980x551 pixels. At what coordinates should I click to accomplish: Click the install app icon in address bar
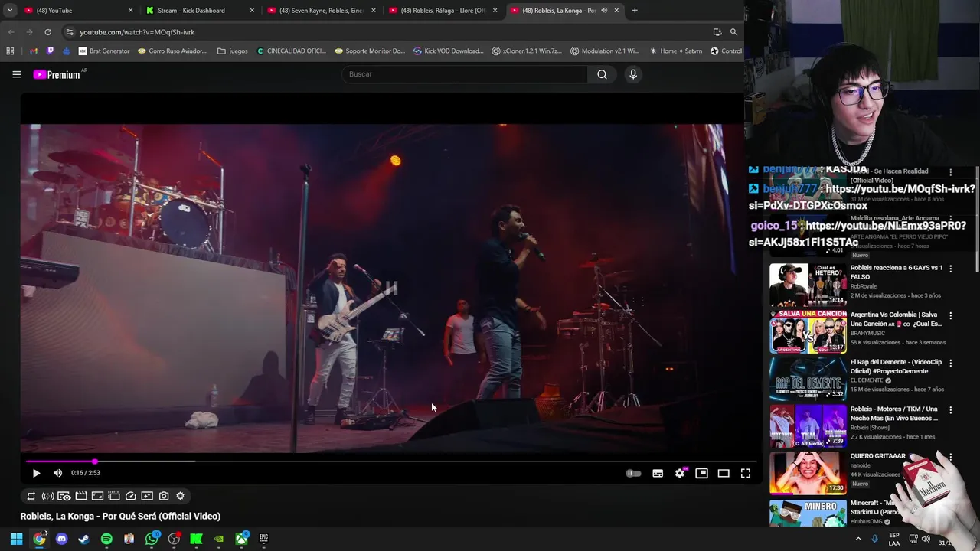pyautogui.click(x=717, y=32)
